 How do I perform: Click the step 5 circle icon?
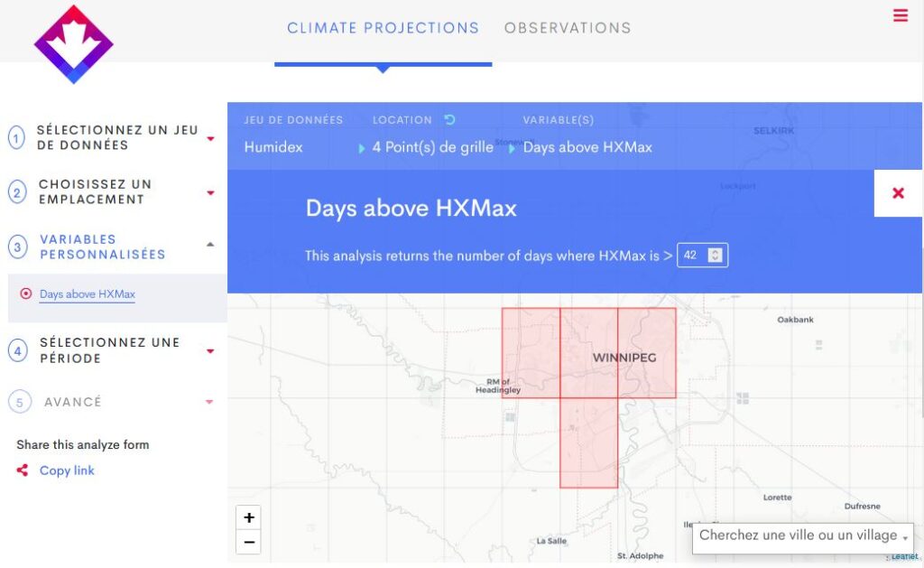(20, 402)
